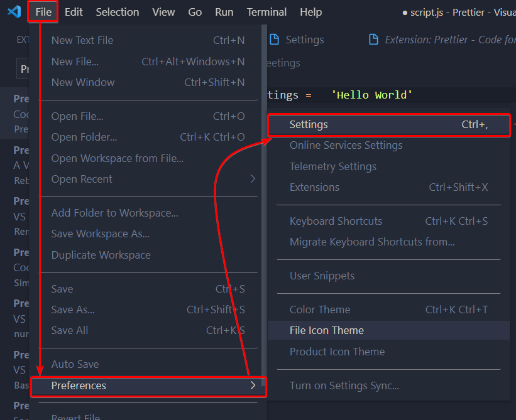This screenshot has height=420, width=516.
Task: Select Duplicate Workspace entry
Action: point(148,255)
